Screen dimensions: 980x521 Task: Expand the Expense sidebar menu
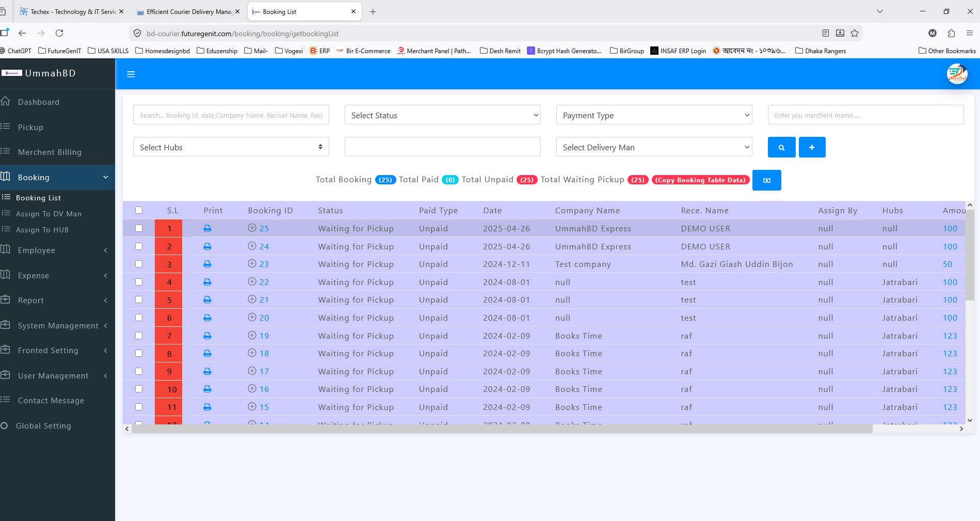tap(57, 275)
